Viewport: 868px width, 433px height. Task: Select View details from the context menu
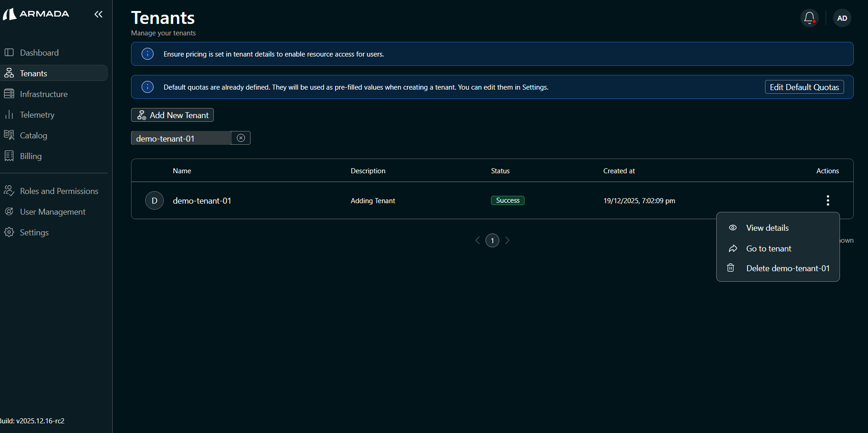767,228
